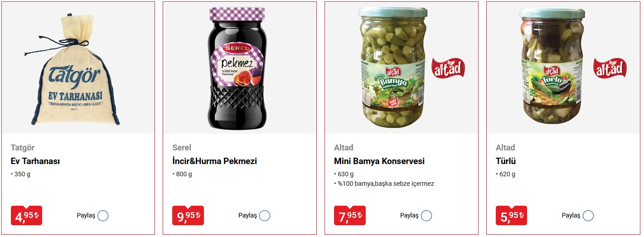Open the İncir&Hurma Pekmezi product title
644x237 pixels.
pos(214,161)
